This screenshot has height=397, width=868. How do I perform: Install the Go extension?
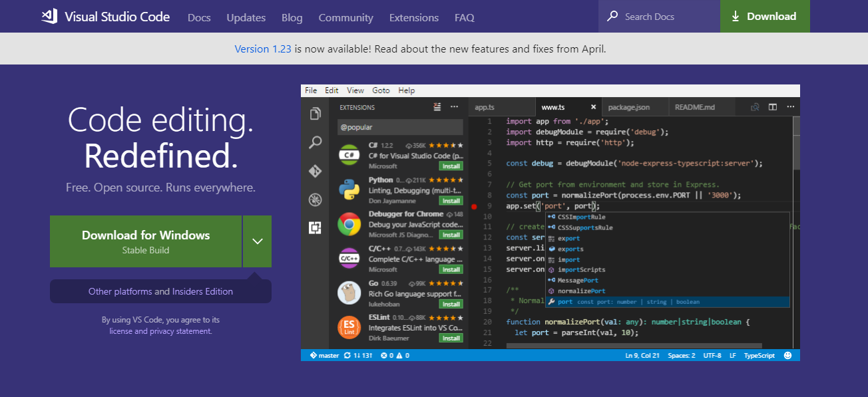pyautogui.click(x=451, y=304)
